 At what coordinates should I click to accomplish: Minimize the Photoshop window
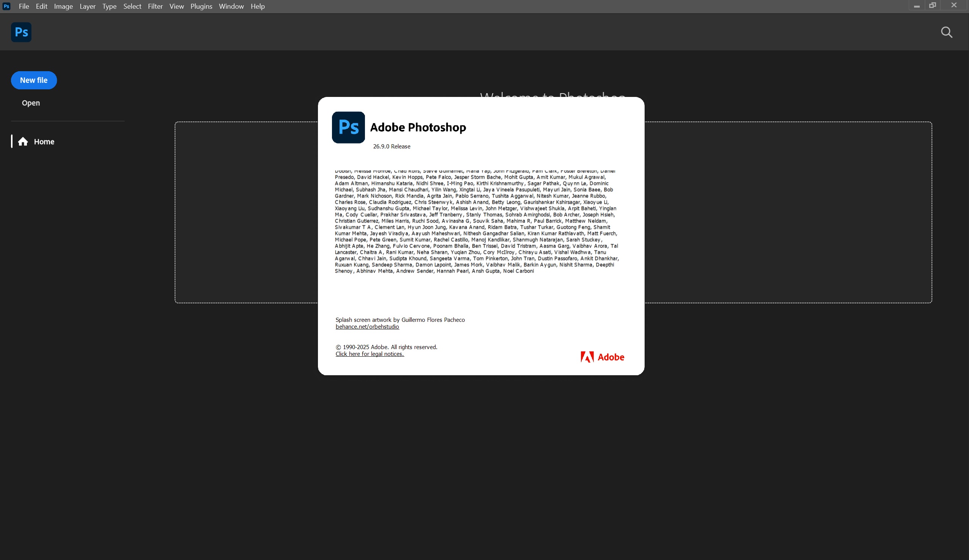[x=917, y=6]
